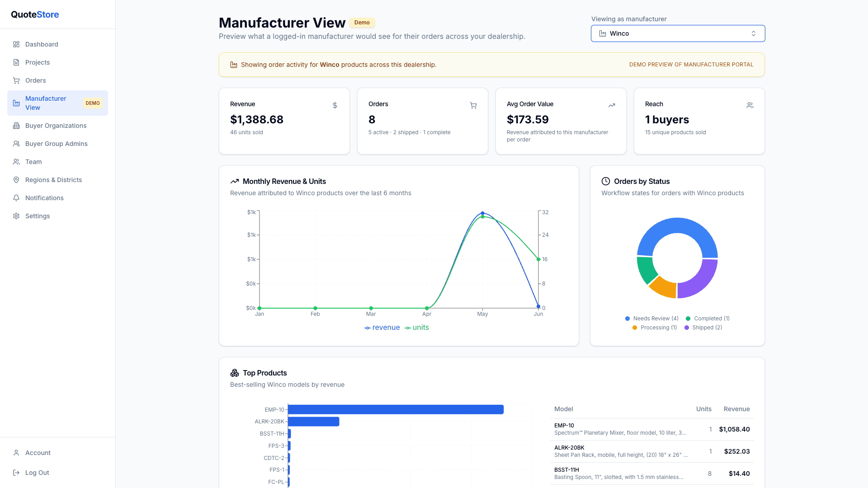The height and width of the screenshot is (488, 868).
Task: Toggle revenue series in chart legend
Action: click(x=382, y=328)
